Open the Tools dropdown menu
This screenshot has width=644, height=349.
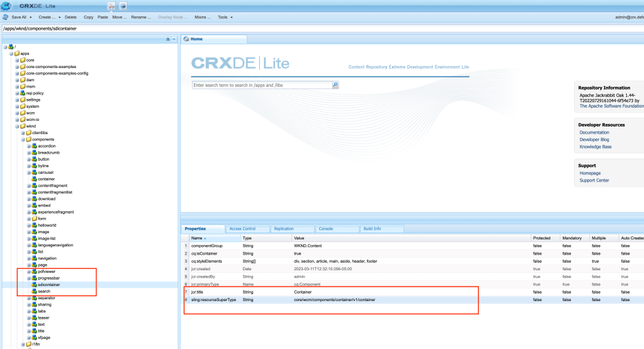[225, 17]
